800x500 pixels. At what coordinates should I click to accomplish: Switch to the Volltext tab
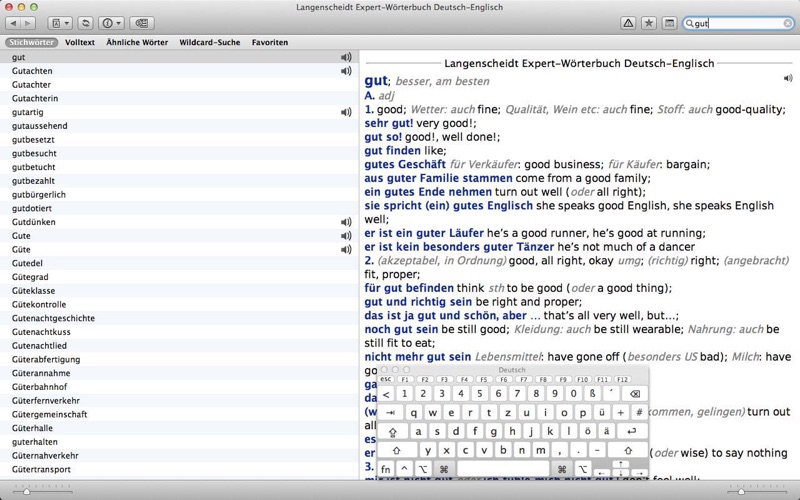(80, 42)
